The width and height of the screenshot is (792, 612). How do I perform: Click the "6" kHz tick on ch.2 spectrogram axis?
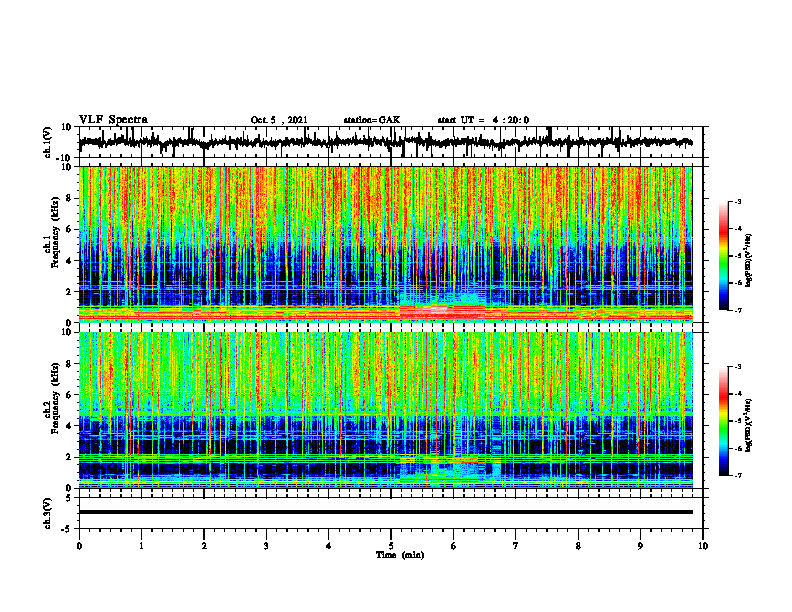click(70, 395)
